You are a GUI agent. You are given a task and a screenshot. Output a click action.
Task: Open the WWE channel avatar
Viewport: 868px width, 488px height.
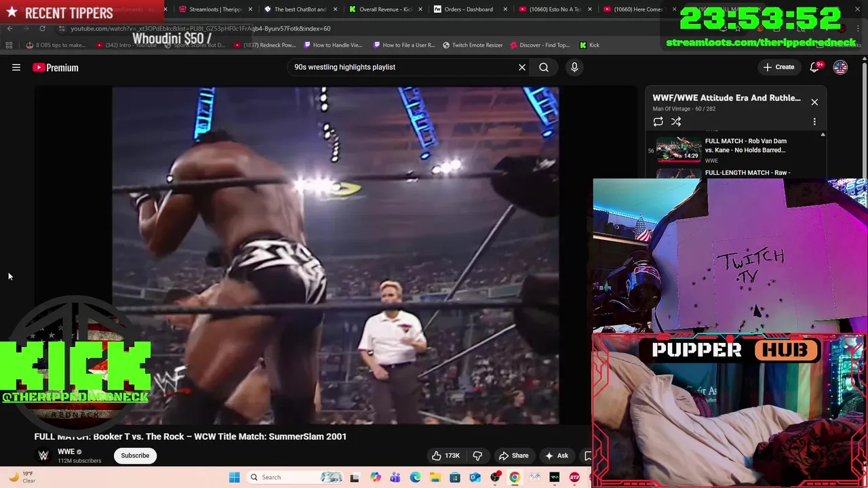tap(43, 455)
